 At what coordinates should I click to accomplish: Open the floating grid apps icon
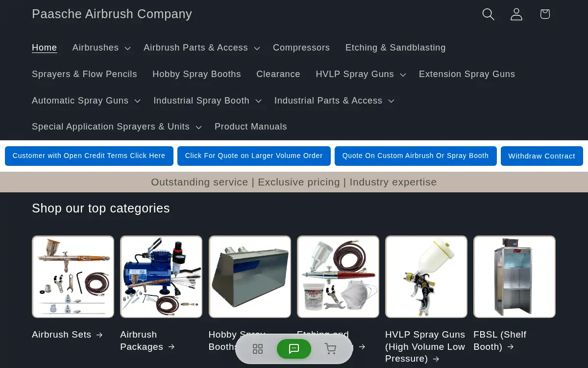[x=258, y=349]
